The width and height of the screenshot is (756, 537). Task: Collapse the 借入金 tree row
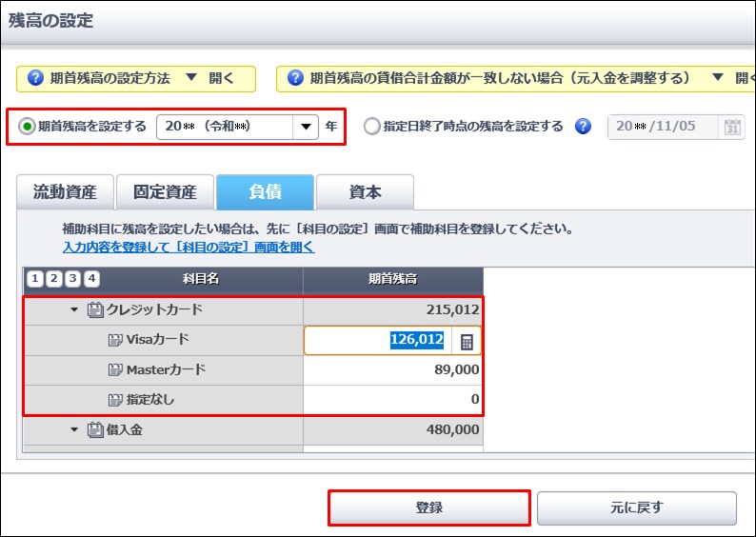click(73, 429)
